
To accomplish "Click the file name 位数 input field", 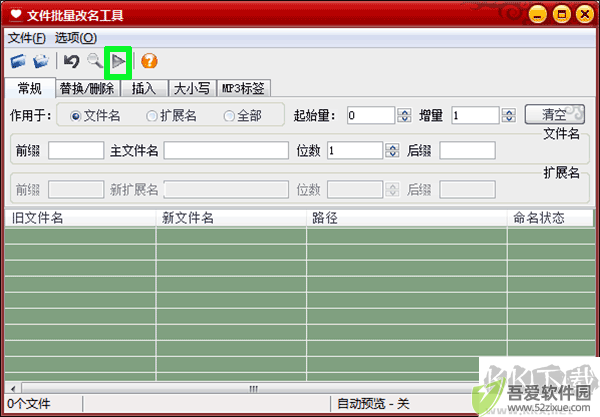I will pos(355,150).
